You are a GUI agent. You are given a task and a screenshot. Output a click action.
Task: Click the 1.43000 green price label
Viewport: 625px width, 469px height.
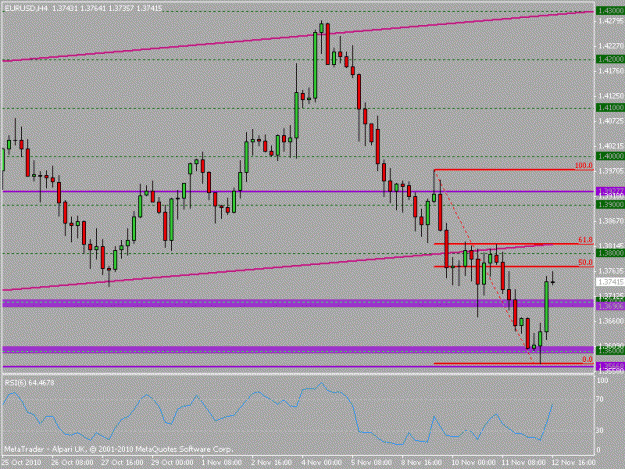click(610, 11)
